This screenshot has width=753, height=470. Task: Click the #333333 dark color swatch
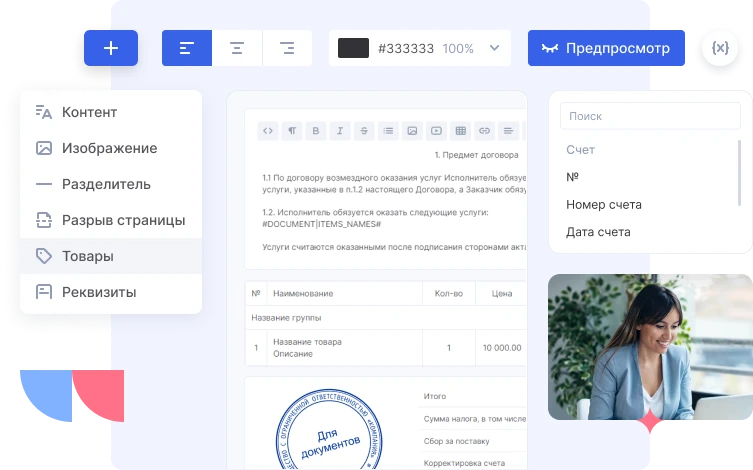click(354, 48)
